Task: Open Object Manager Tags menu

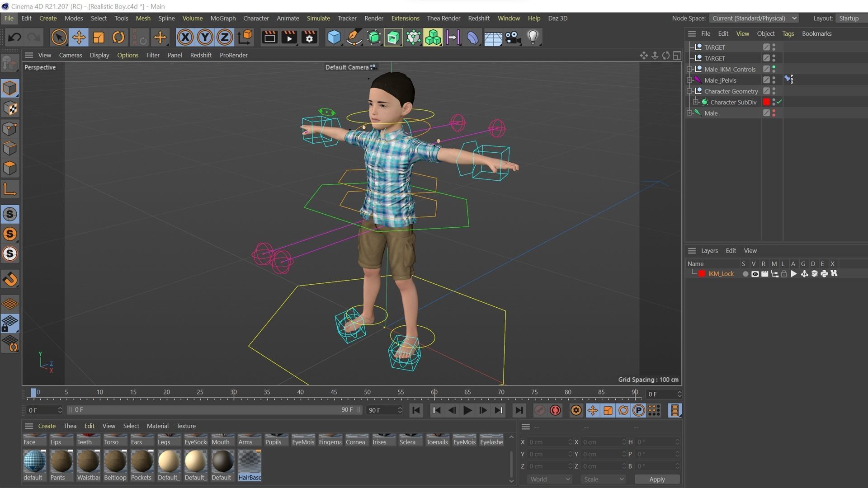Action: [x=788, y=33]
